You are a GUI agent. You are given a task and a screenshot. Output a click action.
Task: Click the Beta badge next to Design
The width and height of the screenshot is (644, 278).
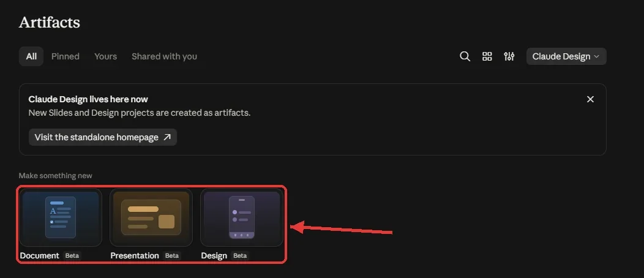pos(240,255)
